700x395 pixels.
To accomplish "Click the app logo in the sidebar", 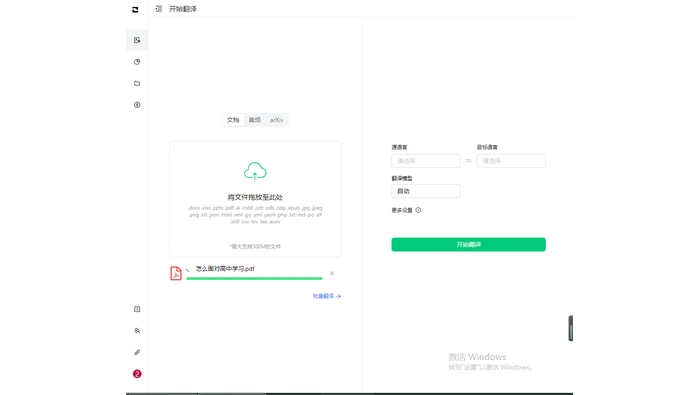I will 135,9.
